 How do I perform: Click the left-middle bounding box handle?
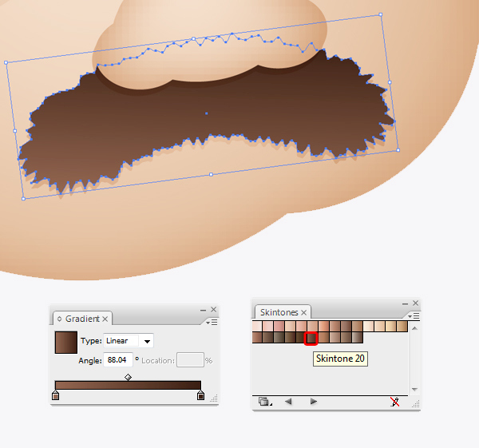pos(15,131)
